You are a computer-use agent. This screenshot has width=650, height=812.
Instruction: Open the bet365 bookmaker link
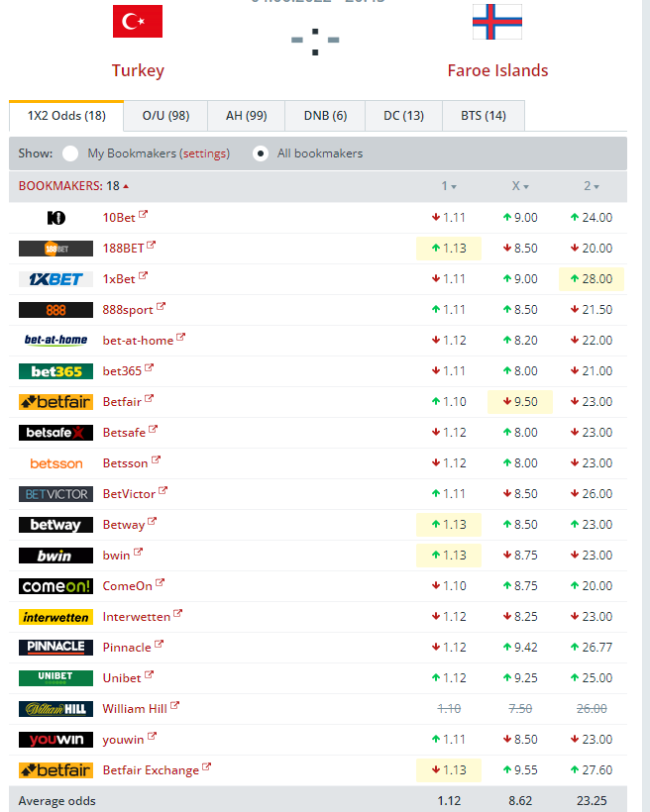pyautogui.click(x=122, y=371)
